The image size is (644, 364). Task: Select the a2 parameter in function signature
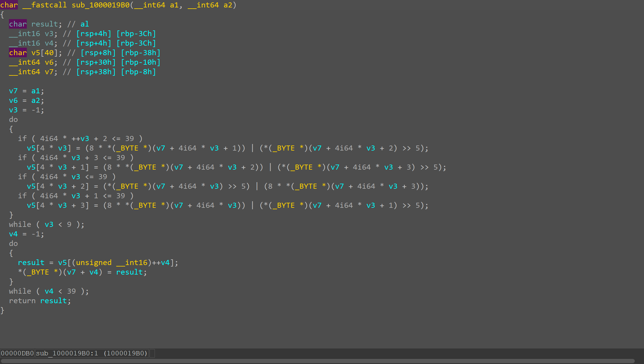[x=228, y=5]
